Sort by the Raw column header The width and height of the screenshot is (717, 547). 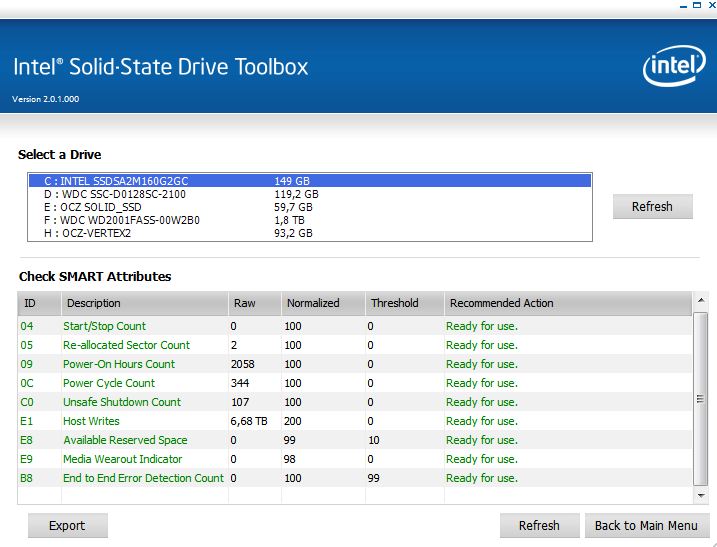255,303
